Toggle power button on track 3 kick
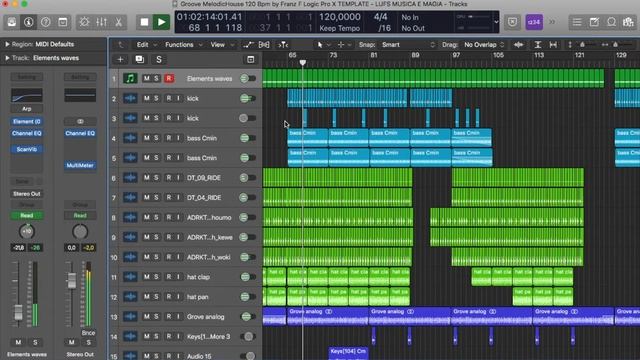Image resolution: width=640 pixels, height=360 pixels. (x=243, y=118)
